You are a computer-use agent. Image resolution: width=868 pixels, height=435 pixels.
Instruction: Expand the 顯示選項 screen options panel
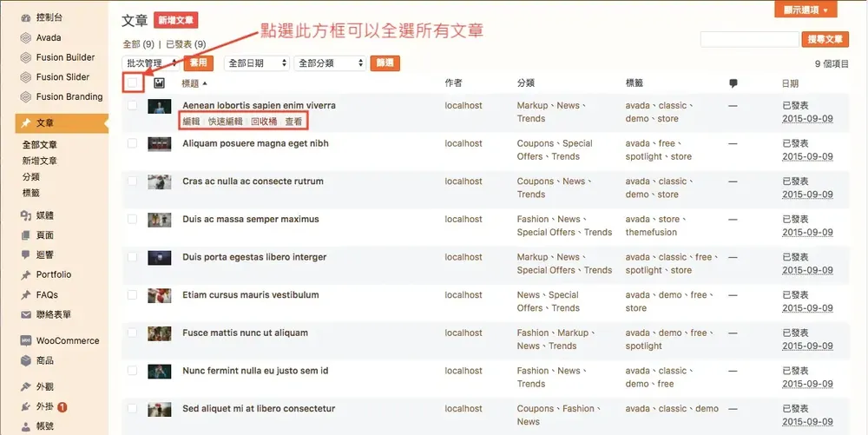806,10
